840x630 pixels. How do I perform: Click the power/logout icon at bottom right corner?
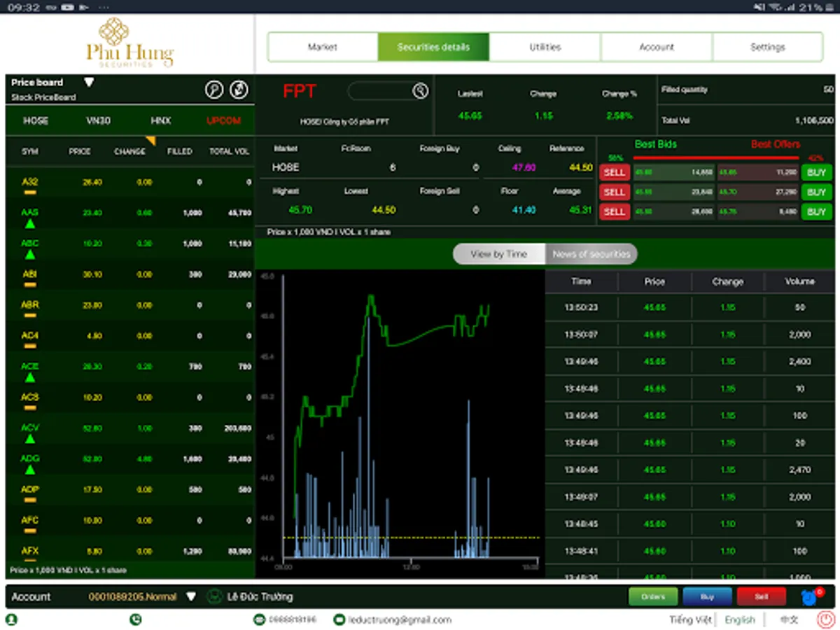coord(824,619)
